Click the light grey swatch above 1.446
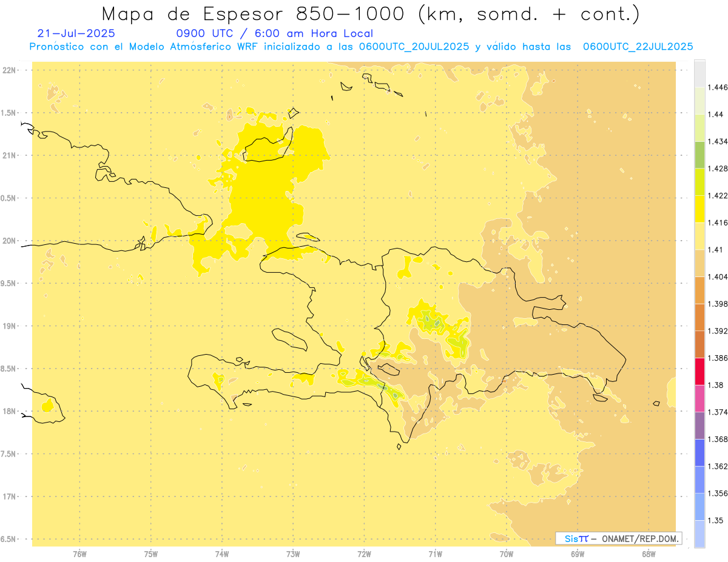This screenshot has width=728, height=562. pos(699,73)
